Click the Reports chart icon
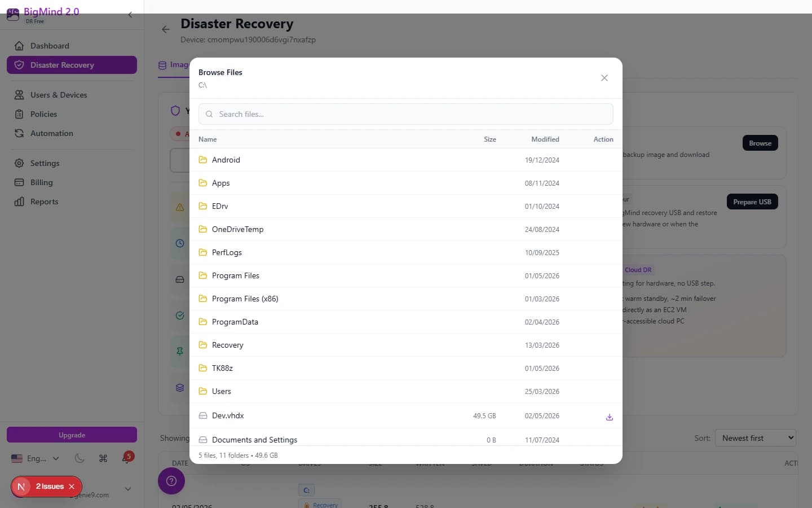 click(x=19, y=202)
